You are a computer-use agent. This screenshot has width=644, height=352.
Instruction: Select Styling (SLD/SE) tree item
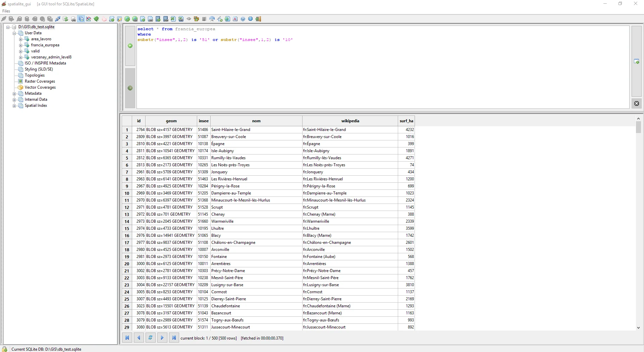pos(39,69)
